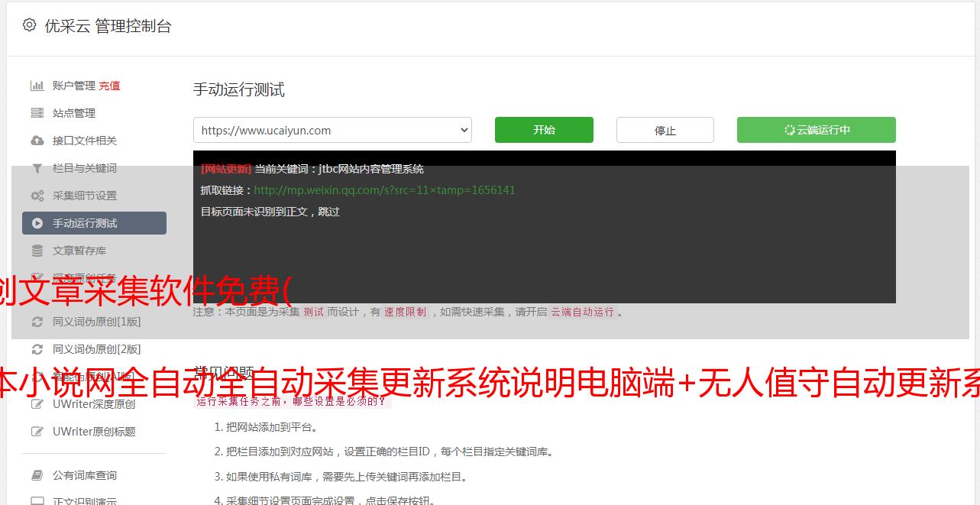This screenshot has width=980, height=505.
Task: Click the cloud upload icon for 接口文件相关
Action: 37,141
